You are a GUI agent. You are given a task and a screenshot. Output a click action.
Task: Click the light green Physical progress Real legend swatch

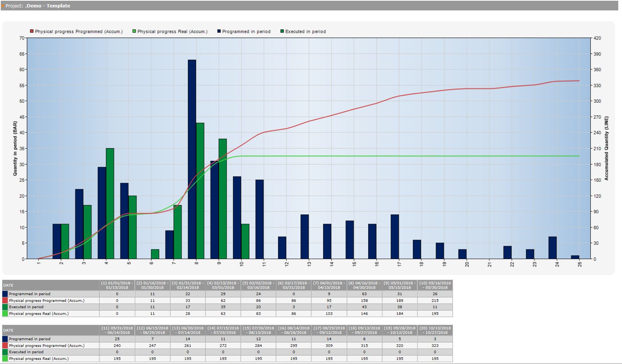pos(134,32)
